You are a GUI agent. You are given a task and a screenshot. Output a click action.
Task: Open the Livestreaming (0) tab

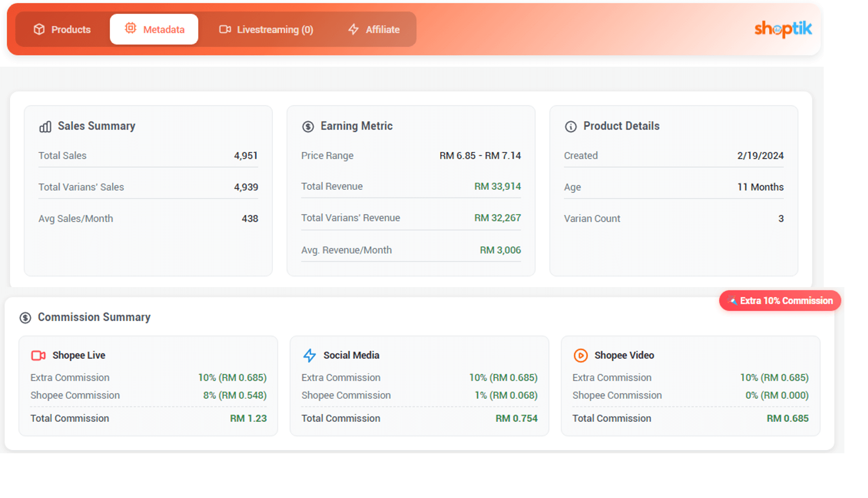pyautogui.click(x=266, y=29)
